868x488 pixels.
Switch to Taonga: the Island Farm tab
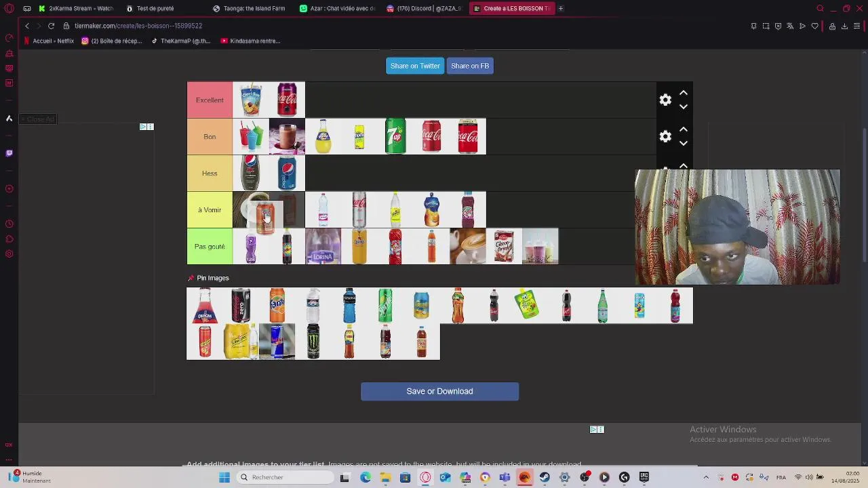click(249, 8)
